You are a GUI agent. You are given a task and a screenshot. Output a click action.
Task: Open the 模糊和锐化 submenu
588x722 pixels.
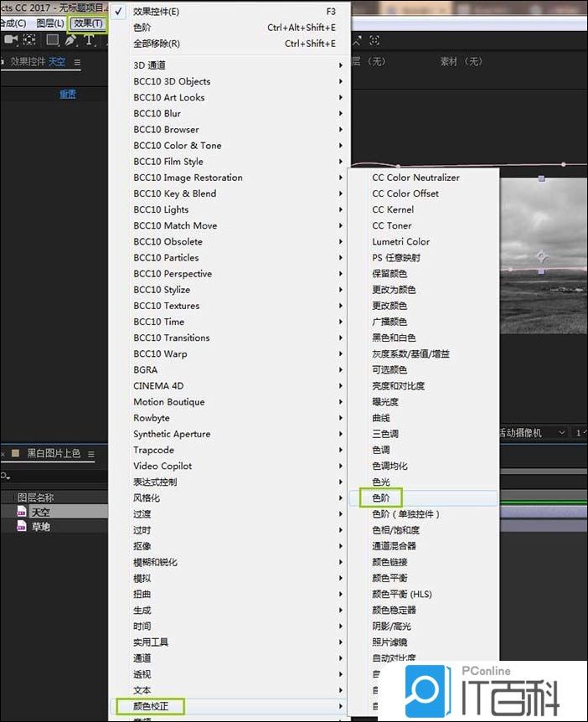pos(229,562)
